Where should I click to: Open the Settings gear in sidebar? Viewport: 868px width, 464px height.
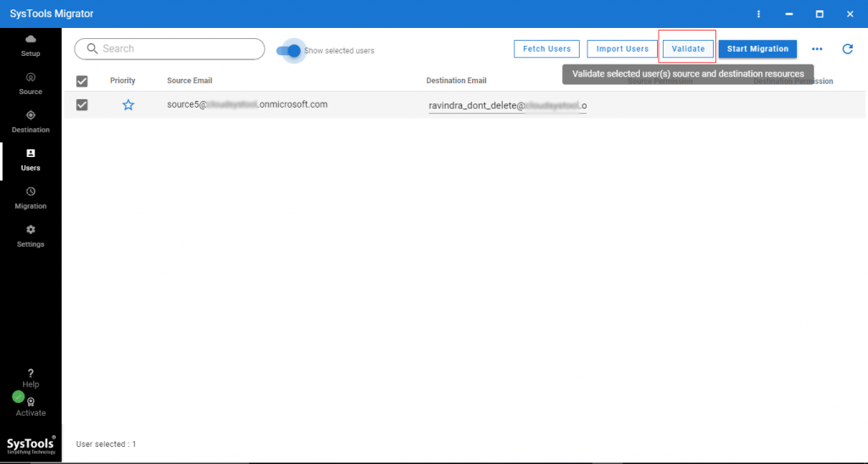point(31,237)
